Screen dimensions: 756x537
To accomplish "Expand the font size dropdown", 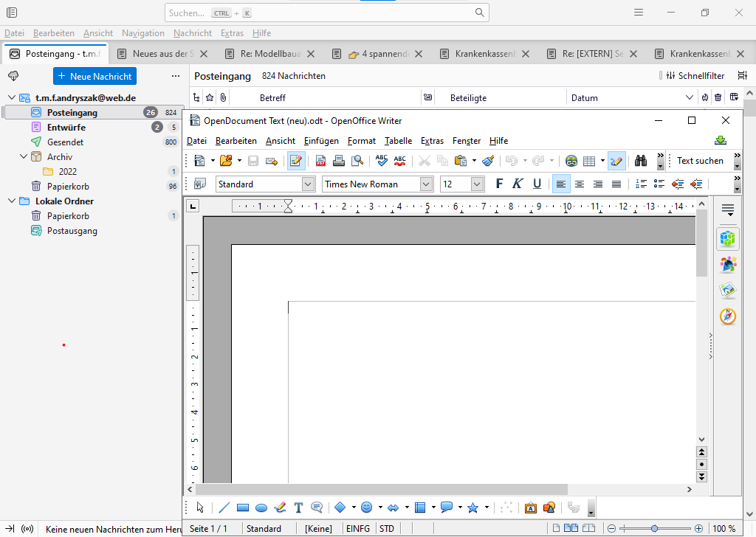I will click(477, 184).
